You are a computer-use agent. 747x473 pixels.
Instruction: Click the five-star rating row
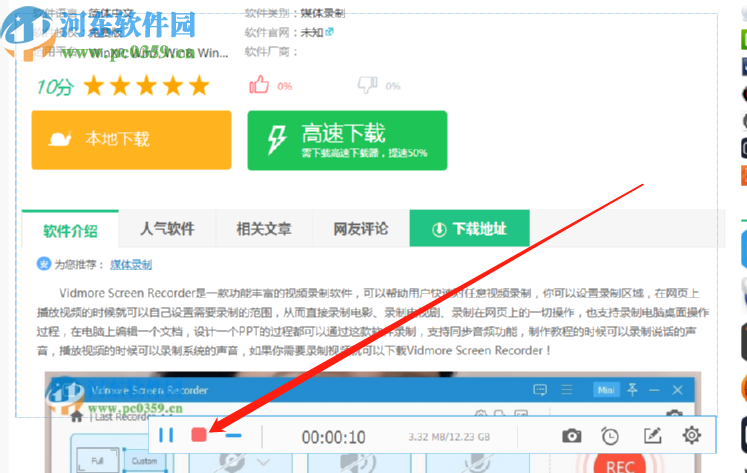pyautogui.click(x=146, y=86)
